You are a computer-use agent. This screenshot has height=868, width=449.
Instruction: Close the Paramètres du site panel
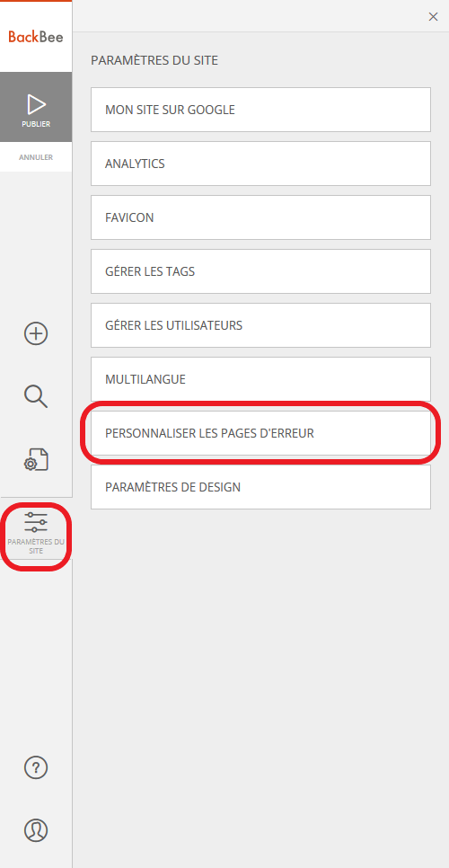[x=433, y=16]
